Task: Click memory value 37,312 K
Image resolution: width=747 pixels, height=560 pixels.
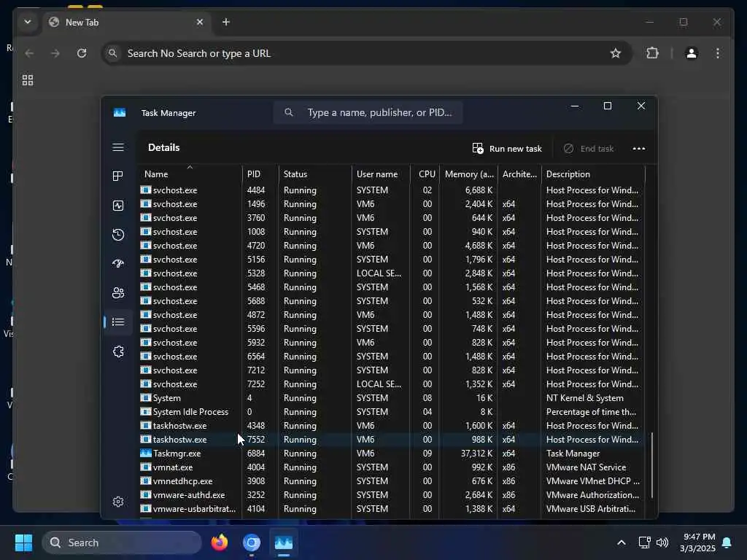Action: point(476,454)
